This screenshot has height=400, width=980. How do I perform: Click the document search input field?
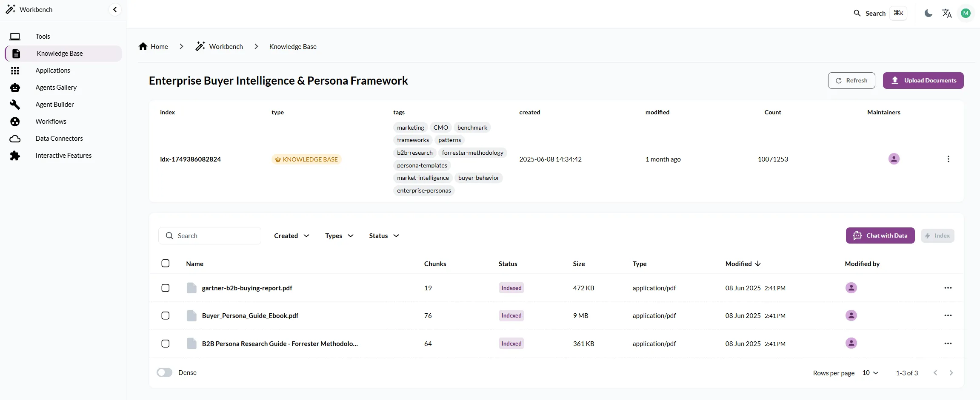click(210, 235)
